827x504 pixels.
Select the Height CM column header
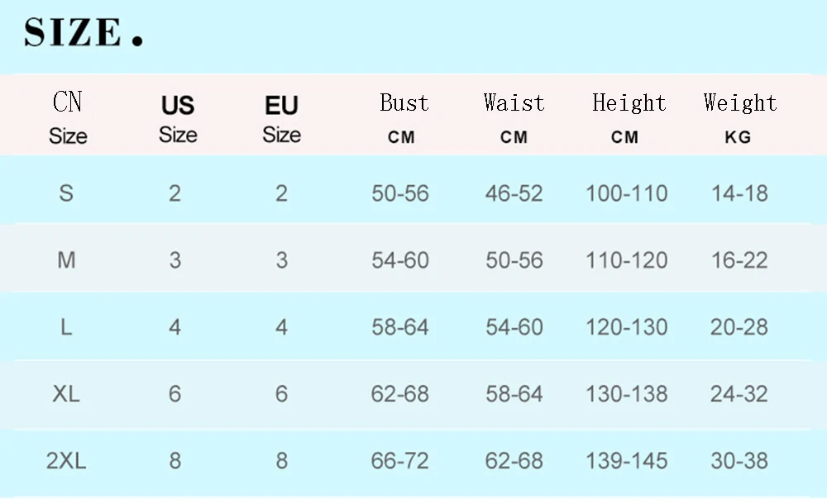(628, 118)
